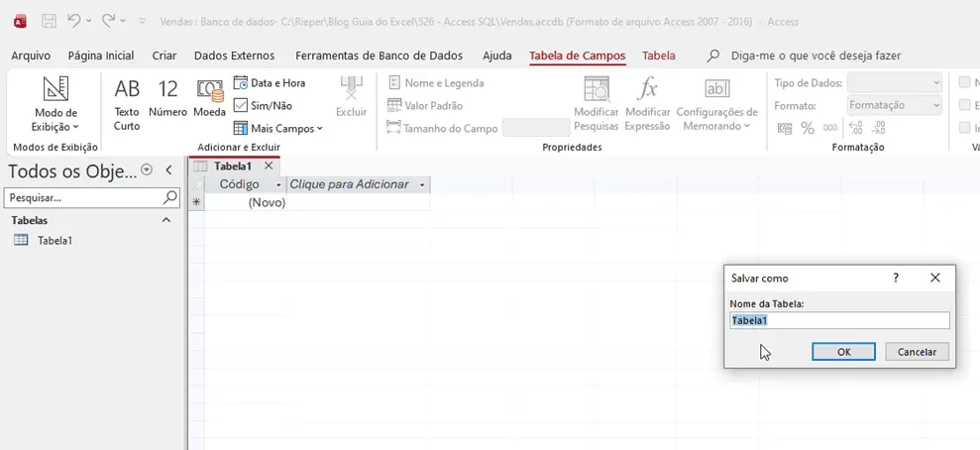The image size is (980, 450).
Task: Open the Todos os Objetos pane menu
Action: pos(147,169)
